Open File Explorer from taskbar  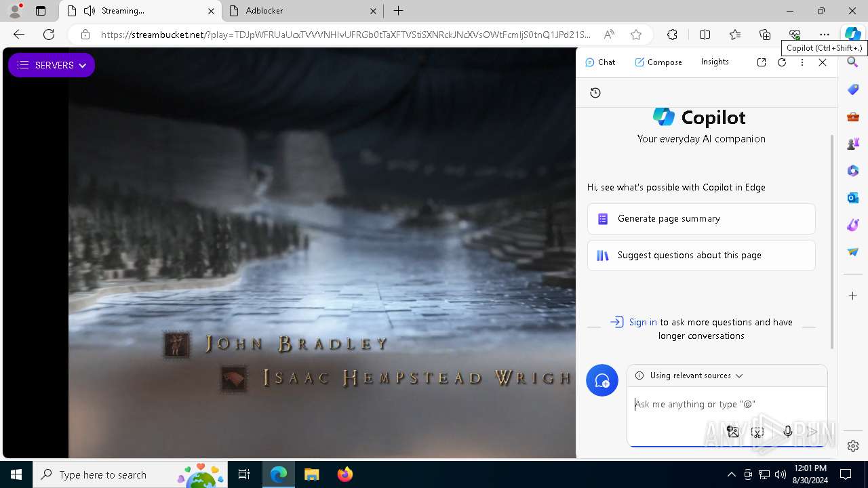(x=311, y=474)
